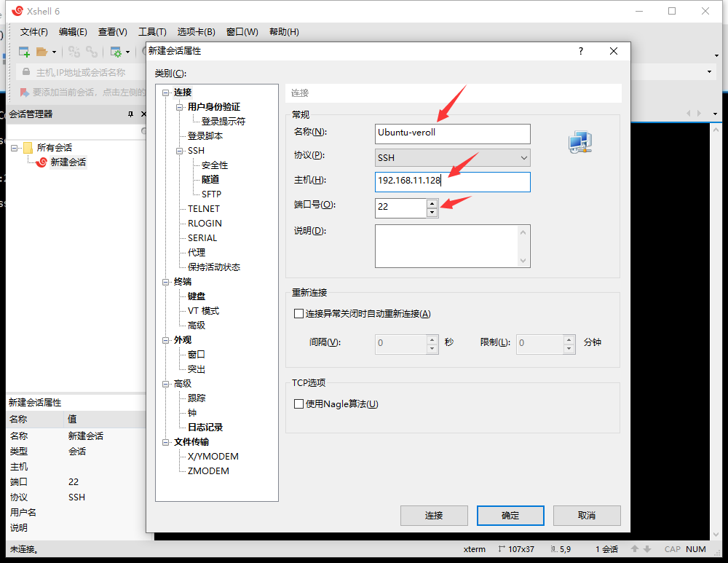Click the session manager close X icon
Screen dimensions: 728x563
coord(143,114)
